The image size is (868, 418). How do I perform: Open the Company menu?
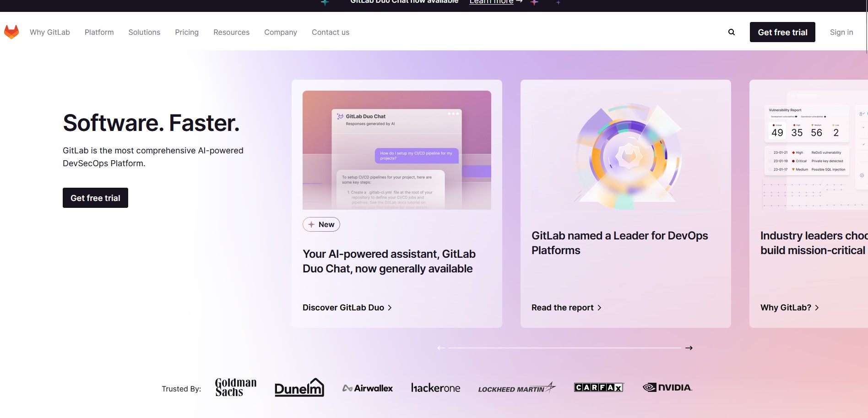pos(281,32)
